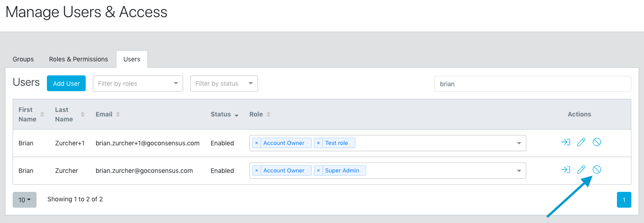Screen dimensions: 644x223
Task: Edit user brian.zurcher+1 with pencil icon
Action: (x=581, y=143)
